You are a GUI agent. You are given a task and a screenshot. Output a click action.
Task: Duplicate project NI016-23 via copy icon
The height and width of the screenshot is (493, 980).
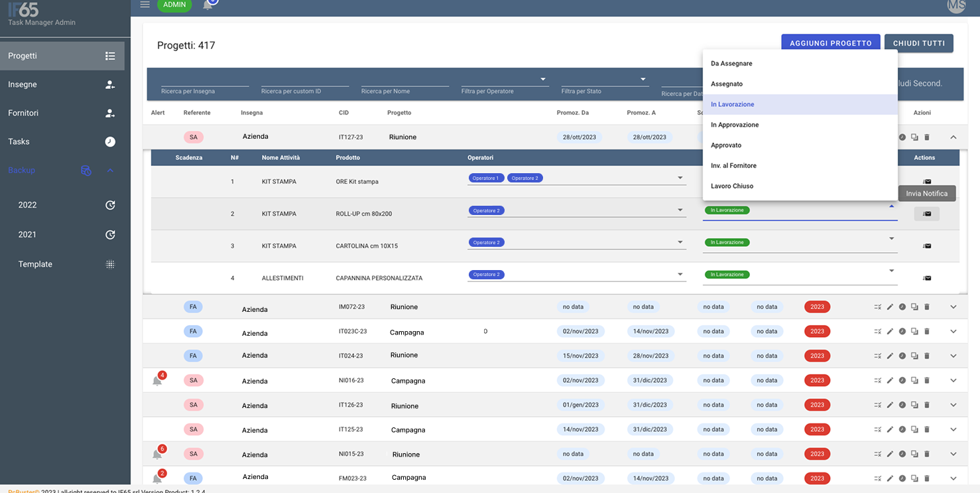(x=914, y=380)
